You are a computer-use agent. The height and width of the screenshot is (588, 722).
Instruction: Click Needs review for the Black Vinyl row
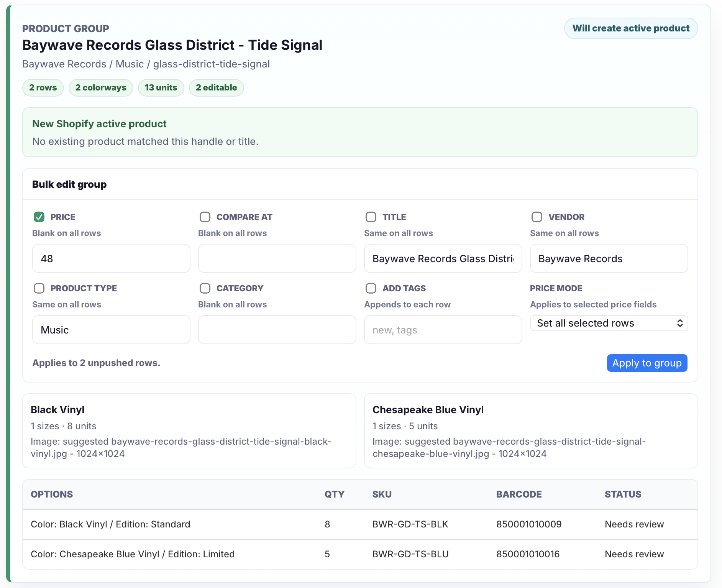pos(634,524)
